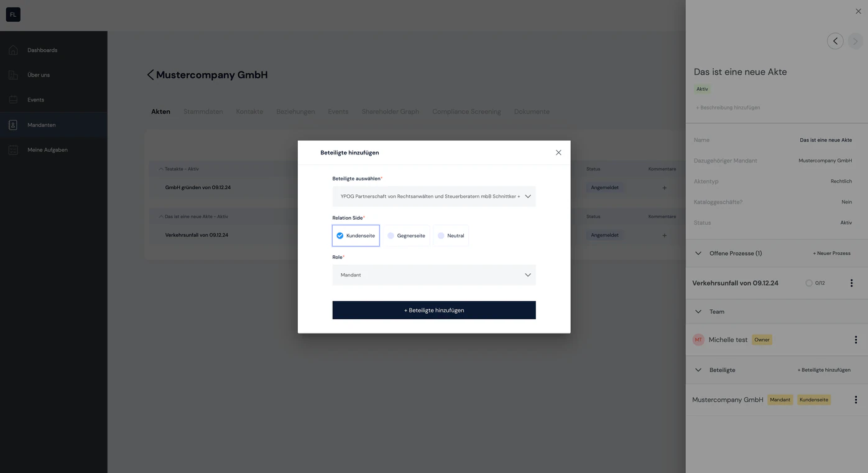Select the Gegnerseite relation side option
This screenshot has height=473, width=868.
click(x=406, y=236)
